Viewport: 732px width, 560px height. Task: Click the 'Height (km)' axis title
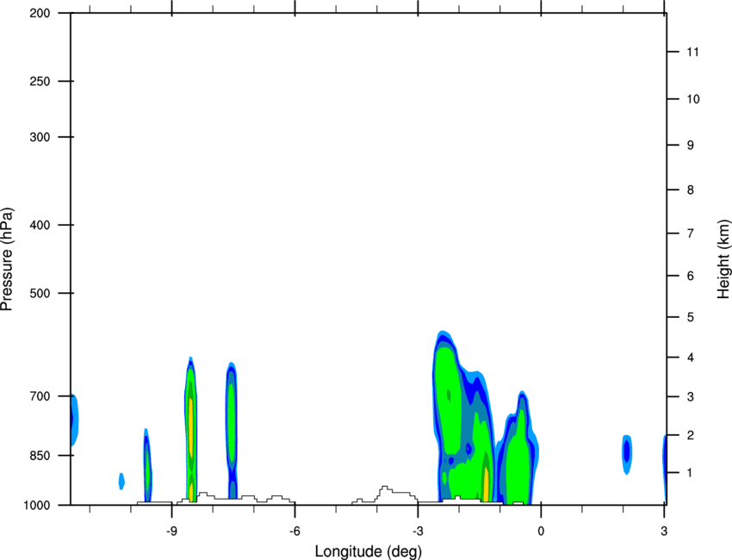[x=723, y=259]
